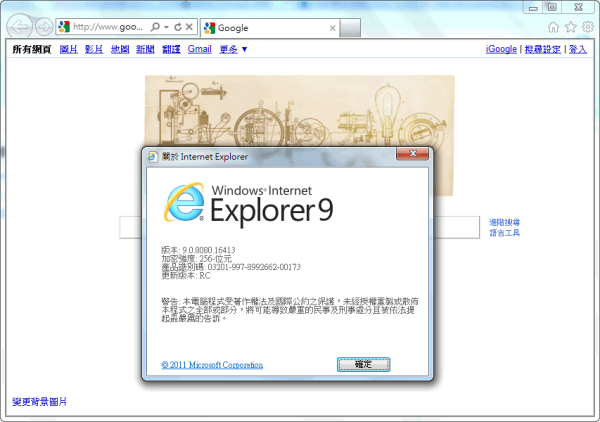This screenshot has height=422, width=600.
Task: Stop loading with the X icon in address bar
Action: pyautogui.click(x=189, y=27)
